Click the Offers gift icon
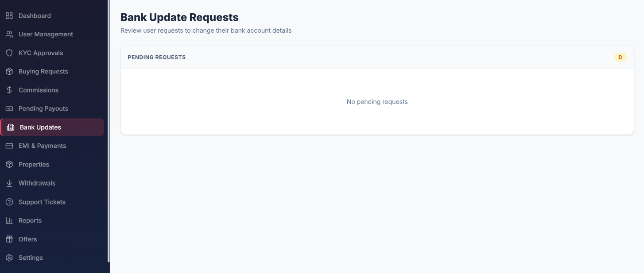This screenshot has width=644, height=273. click(9, 239)
